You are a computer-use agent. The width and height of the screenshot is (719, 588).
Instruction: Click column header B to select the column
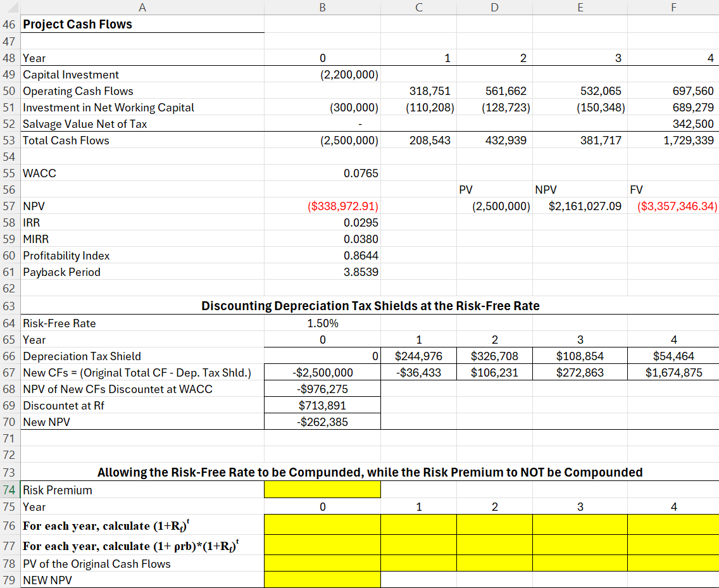322,7
